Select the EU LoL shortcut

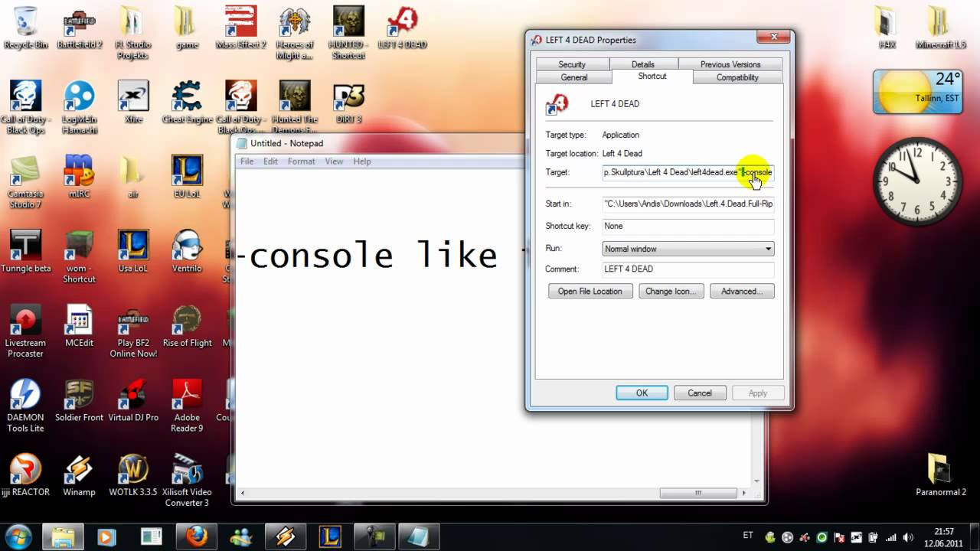187,178
